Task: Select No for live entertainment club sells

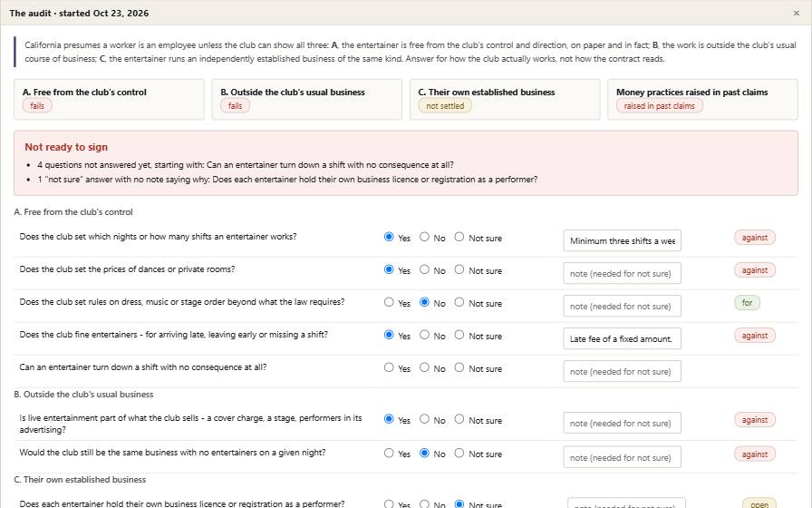Action: coord(424,419)
